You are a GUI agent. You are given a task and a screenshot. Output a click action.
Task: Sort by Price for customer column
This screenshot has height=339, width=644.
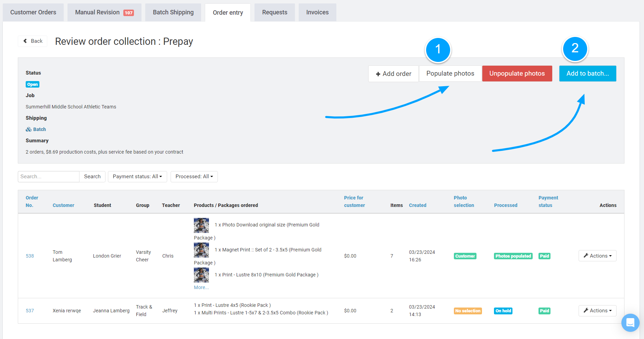[x=354, y=201]
